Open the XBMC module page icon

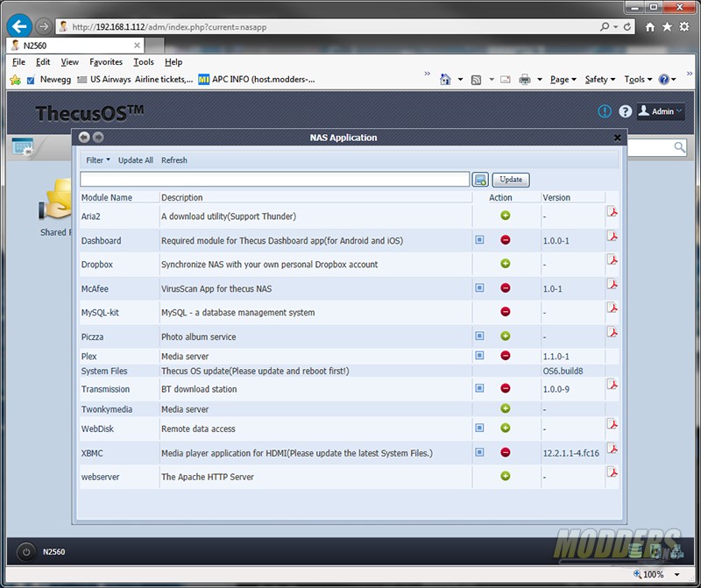tap(479, 452)
